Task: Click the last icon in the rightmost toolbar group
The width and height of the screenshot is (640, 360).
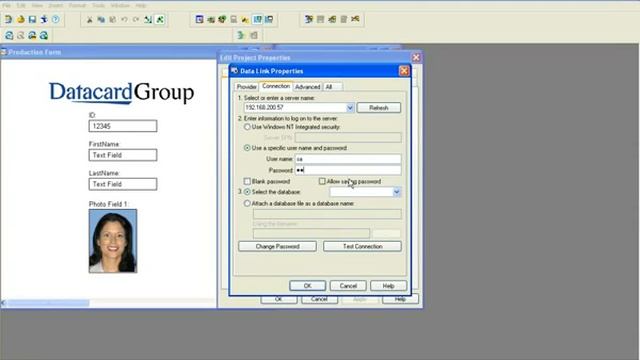Action: click(356, 19)
